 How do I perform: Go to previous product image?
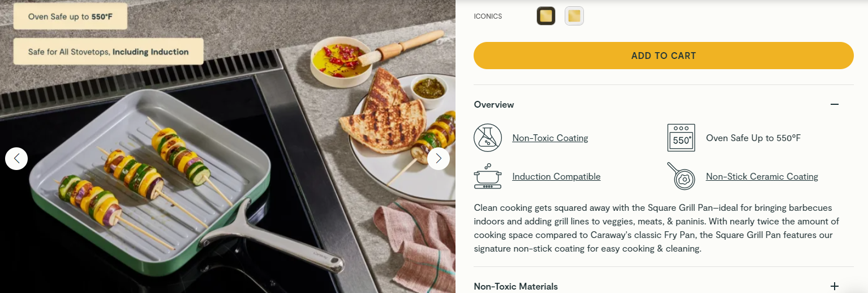pyautogui.click(x=16, y=158)
